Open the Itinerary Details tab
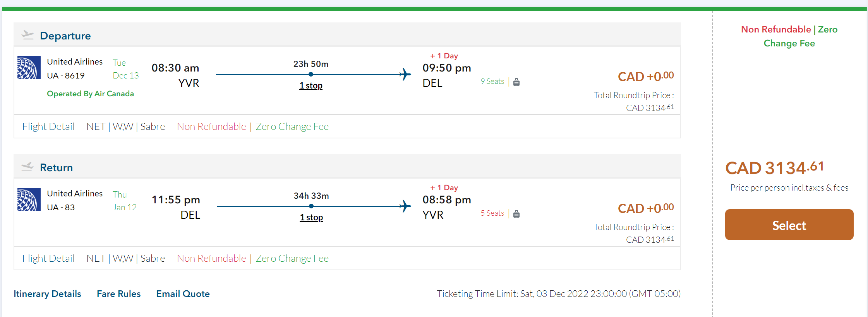The width and height of the screenshot is (868, 317). click(x=47, y=294)
